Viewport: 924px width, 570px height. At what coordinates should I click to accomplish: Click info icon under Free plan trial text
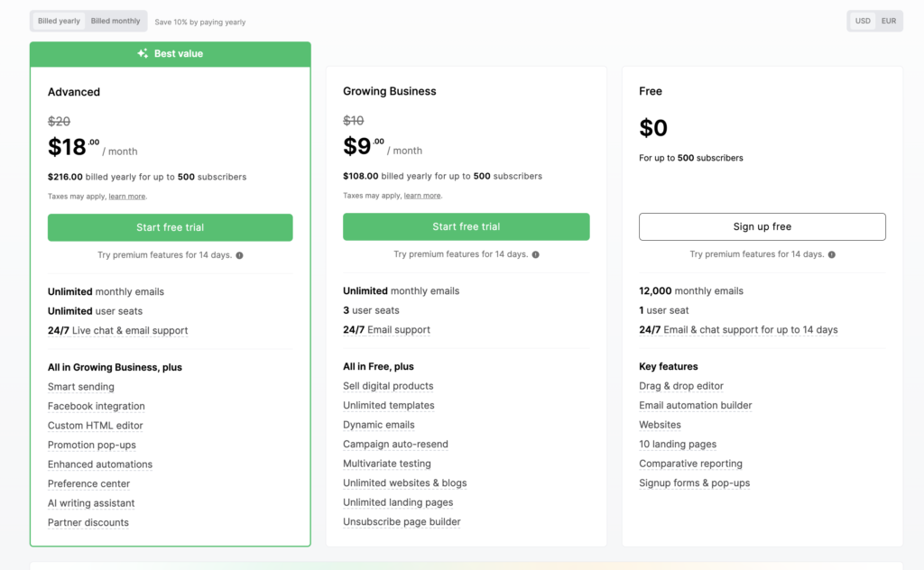click(831, 254)
